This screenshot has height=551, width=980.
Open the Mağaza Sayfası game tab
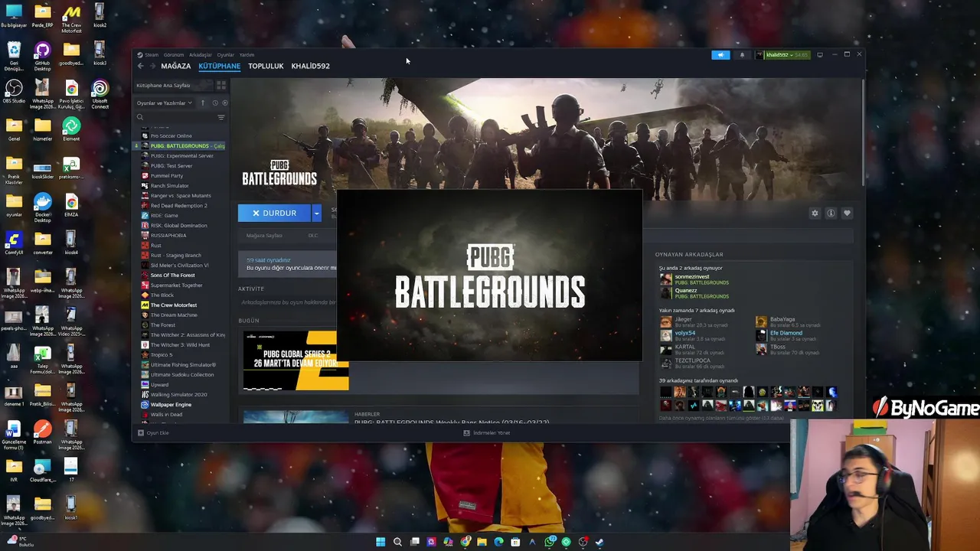[264, 236]
